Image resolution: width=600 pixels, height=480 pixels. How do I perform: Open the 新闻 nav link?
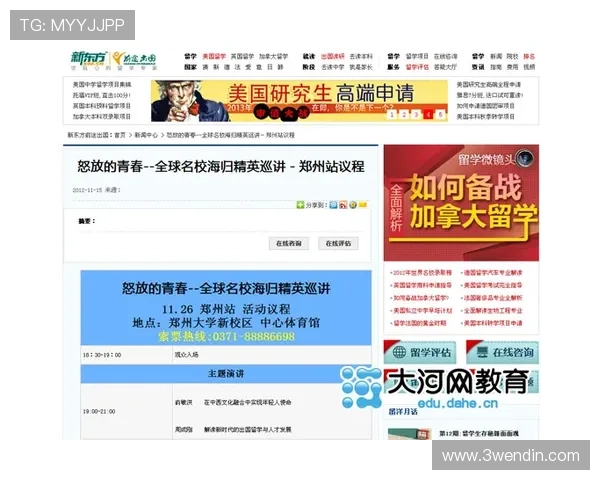pos(496,56)
